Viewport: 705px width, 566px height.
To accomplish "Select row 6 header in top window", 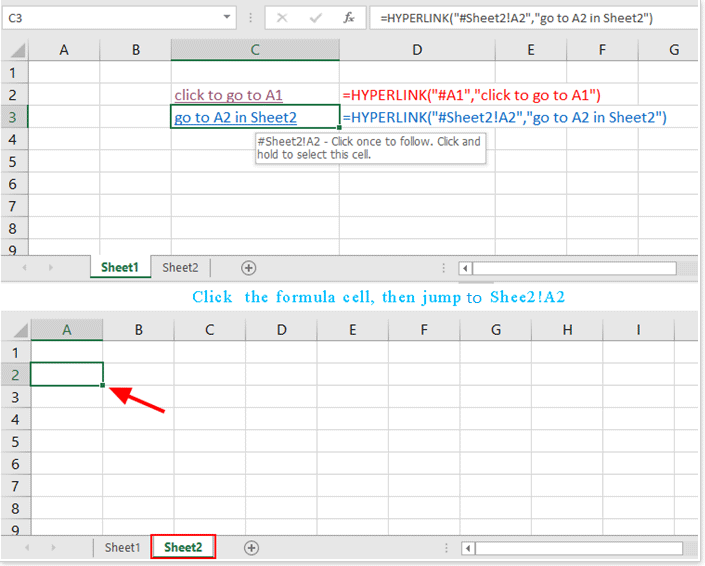I will (14, 184).
